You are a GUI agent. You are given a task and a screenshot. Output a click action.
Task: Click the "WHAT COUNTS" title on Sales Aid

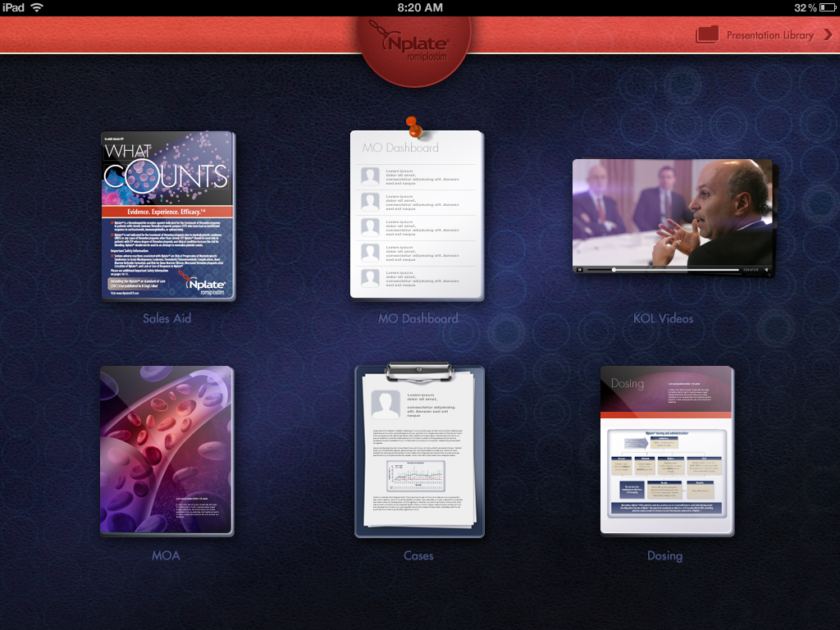(166, 168)
